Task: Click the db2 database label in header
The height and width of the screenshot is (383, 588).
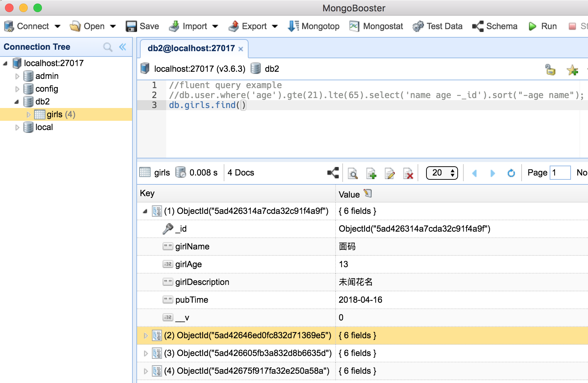Action: pos(272,69)
